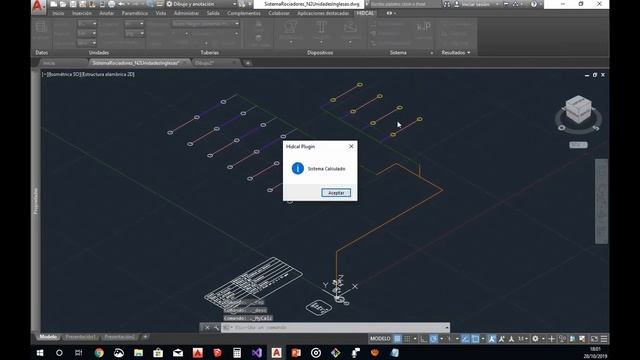Open the Aplicaciones destacadas ribbon tab
This screenshot has height=360, width=640.
point(323,13)
